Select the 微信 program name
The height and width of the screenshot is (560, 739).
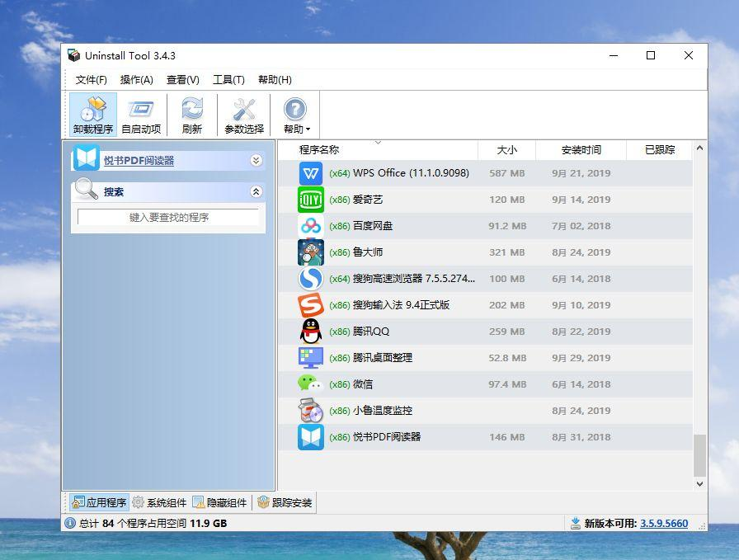coord(363,384)
